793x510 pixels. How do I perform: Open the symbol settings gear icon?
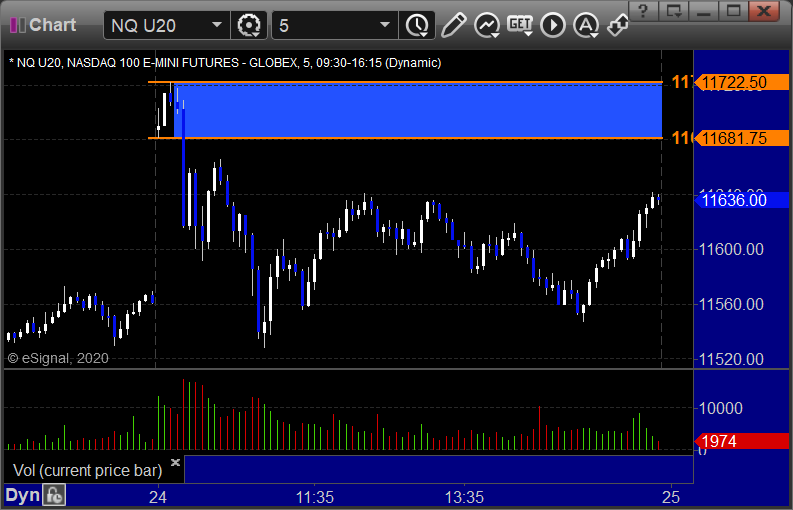[x=249, y=25]
